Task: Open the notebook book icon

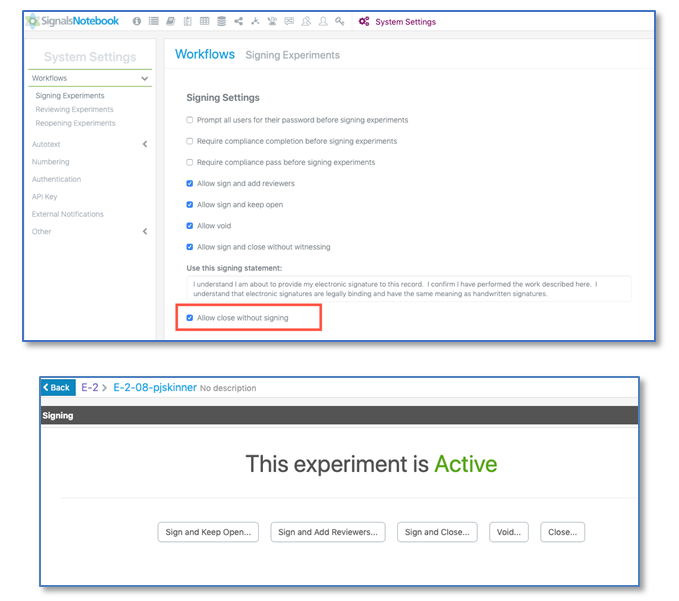Action: [x=171, y=21]
